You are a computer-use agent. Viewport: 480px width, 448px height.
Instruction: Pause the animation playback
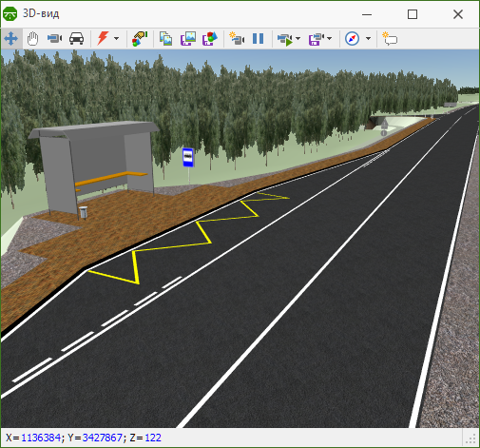pos(259,39)
